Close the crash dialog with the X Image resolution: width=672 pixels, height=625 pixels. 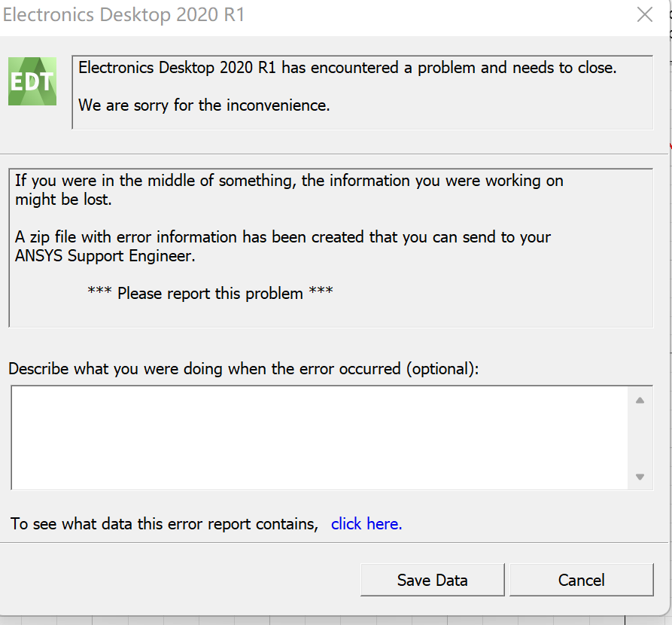pos(645,14)
